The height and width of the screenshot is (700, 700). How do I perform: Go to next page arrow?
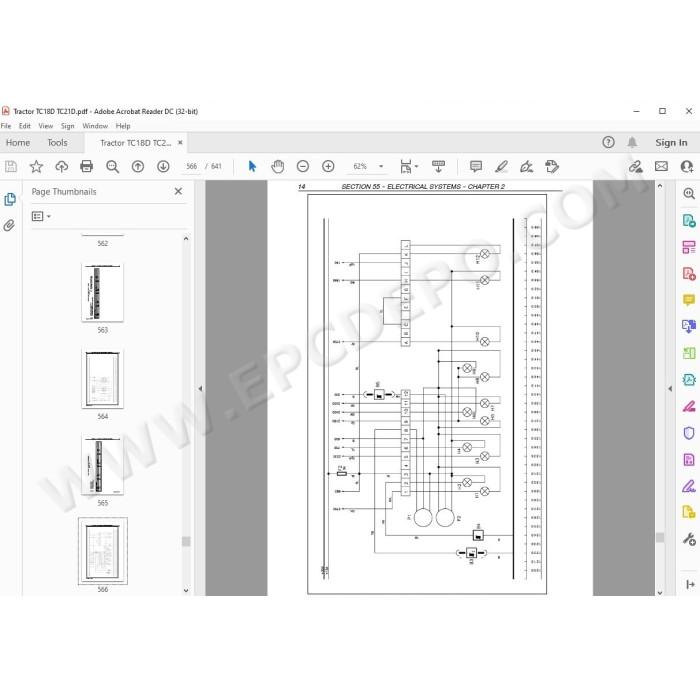(x=163, y=167)
